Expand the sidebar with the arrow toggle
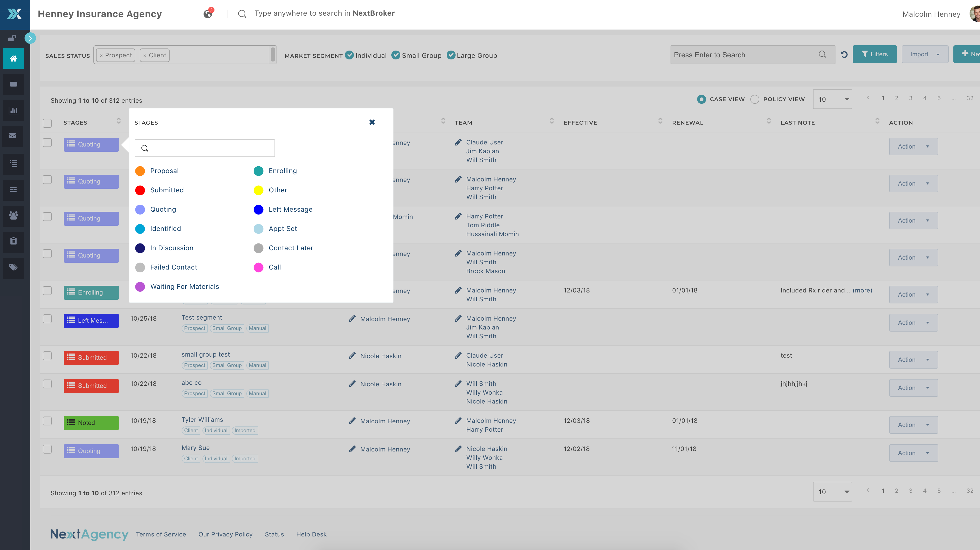980x550 pixels. click(x=30, y=38)
